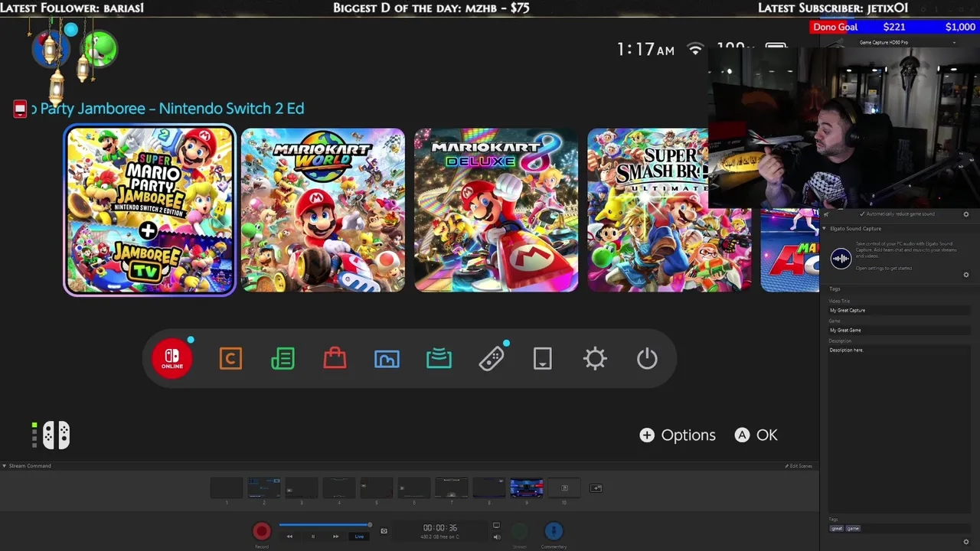
Task: Click the speaker volume icon
Action: 496,536
